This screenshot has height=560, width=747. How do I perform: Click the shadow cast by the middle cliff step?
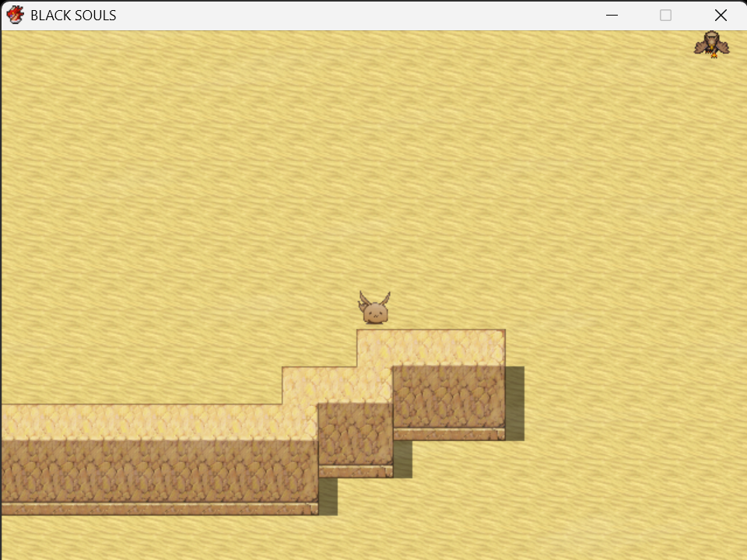[402, 459]
